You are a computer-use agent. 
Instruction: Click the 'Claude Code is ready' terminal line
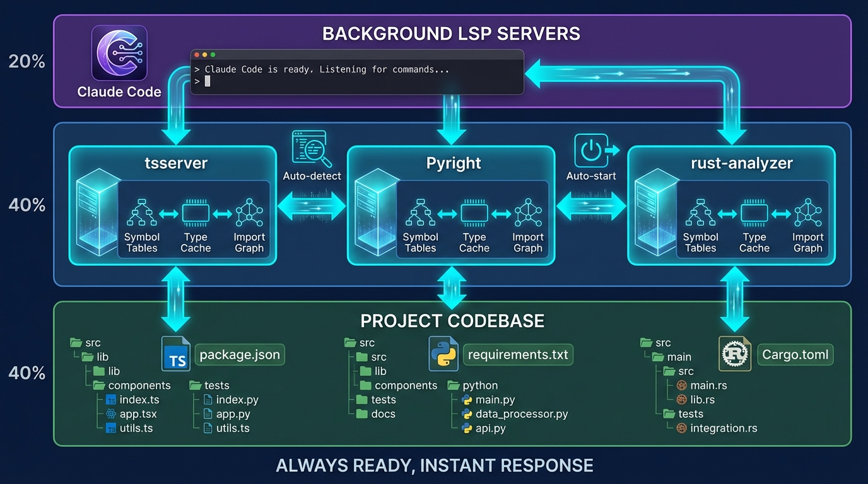322,69
